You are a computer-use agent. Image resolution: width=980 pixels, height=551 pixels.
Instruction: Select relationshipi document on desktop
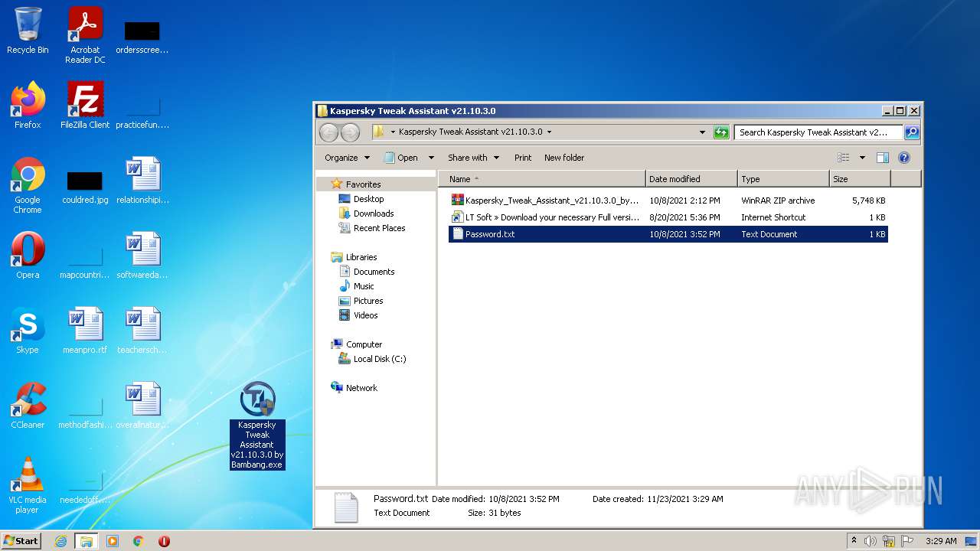(142, 181)
